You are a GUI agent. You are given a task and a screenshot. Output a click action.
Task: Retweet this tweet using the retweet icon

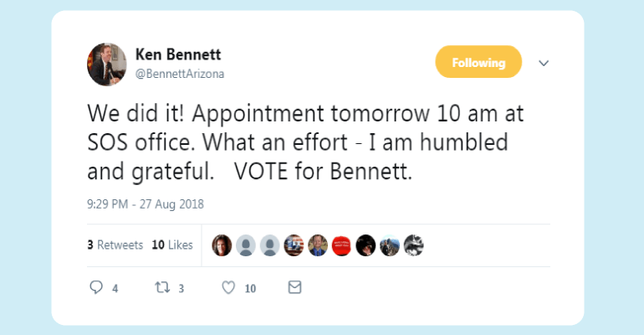click(163, 287)
